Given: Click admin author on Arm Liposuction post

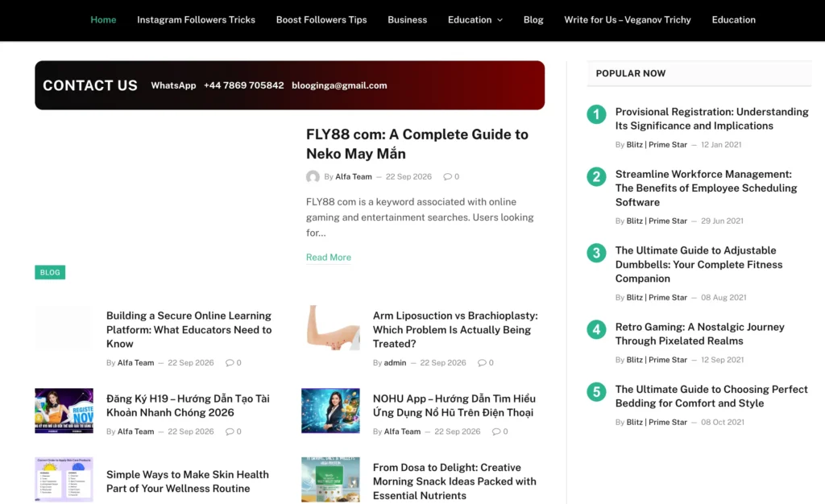Looking at the screenshot, I should pos(395,362).
